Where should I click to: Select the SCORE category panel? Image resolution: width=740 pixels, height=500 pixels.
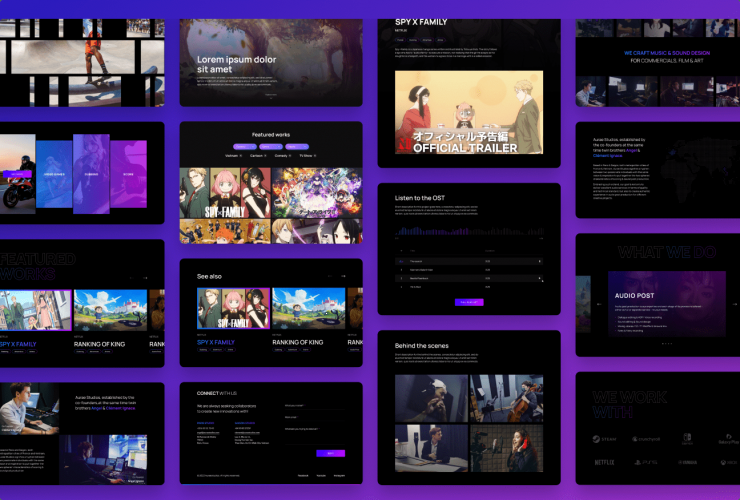pyautogui.click(x=128, y=174)
